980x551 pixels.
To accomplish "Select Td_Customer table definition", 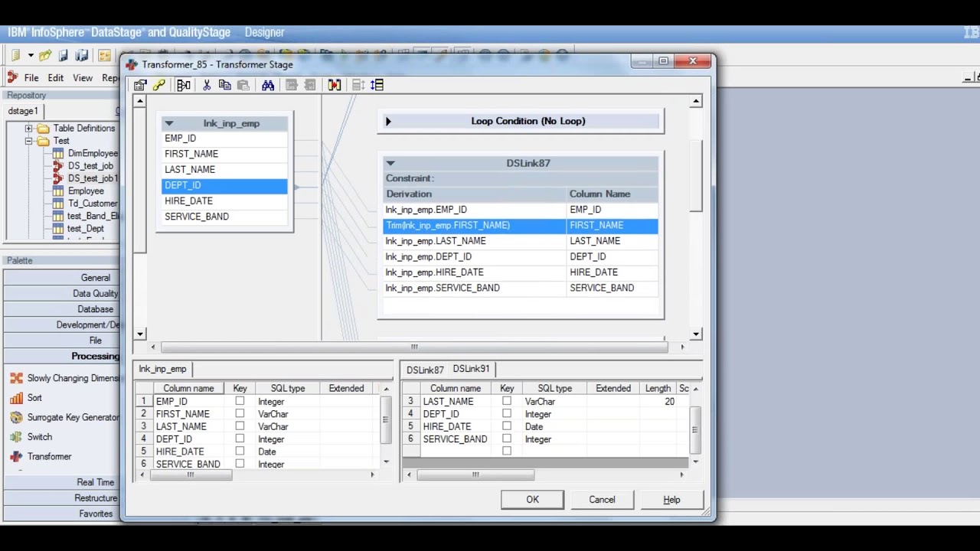I will pyautogui.click(x=93, y=204).
